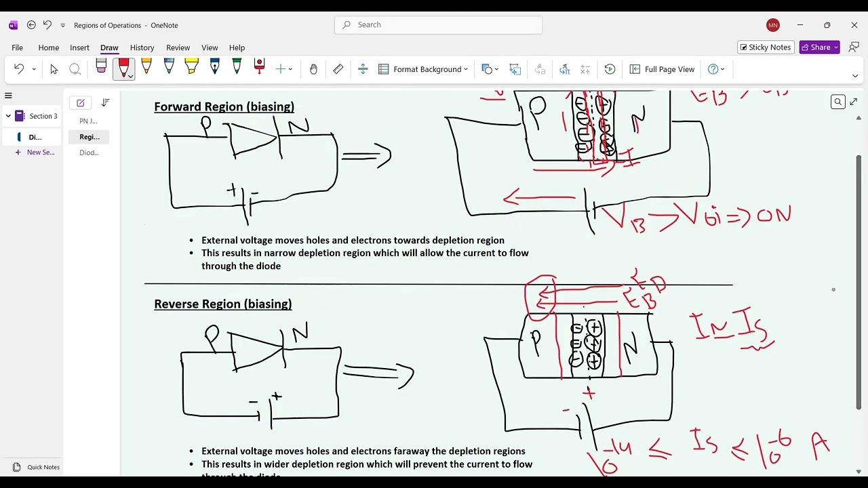Select the red marker with drip
The image size is (868, 488).
click(x=259, y=66)
